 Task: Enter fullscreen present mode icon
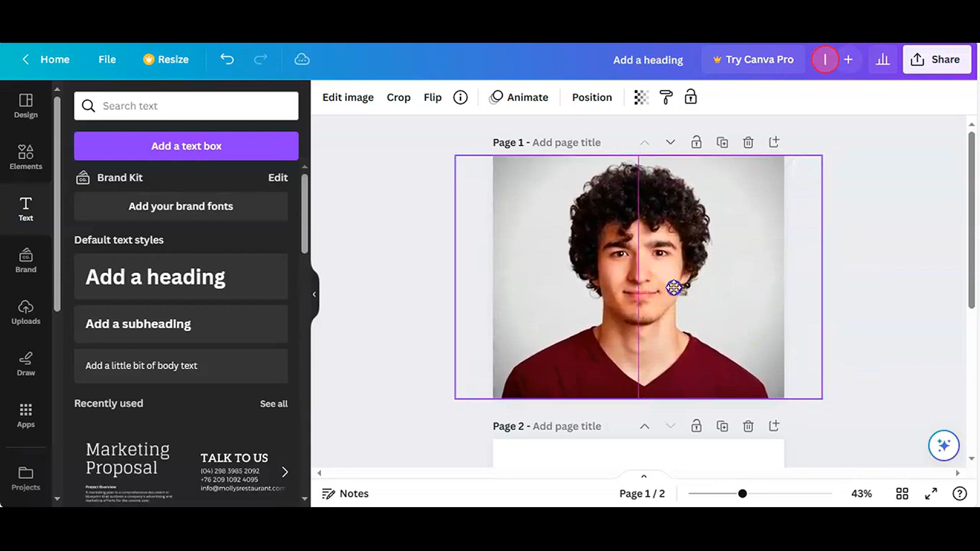tap(931, 493)
